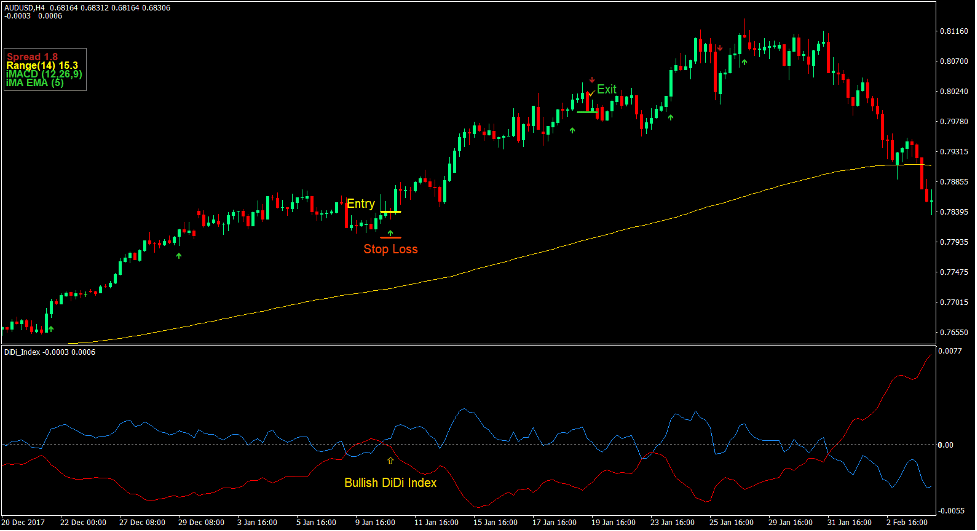Click the red down arrow above Exit marker

(x=591, y=79)
